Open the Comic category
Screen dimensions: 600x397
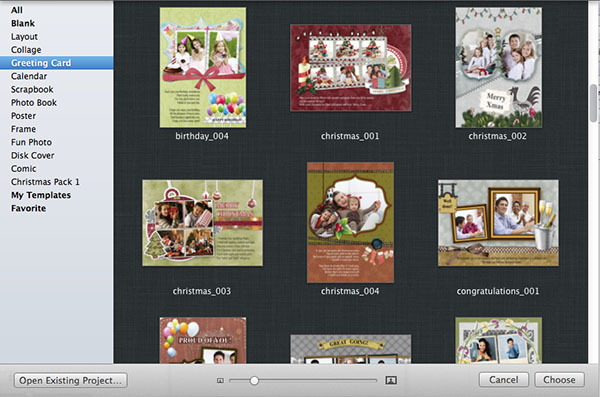pos(23,168)
